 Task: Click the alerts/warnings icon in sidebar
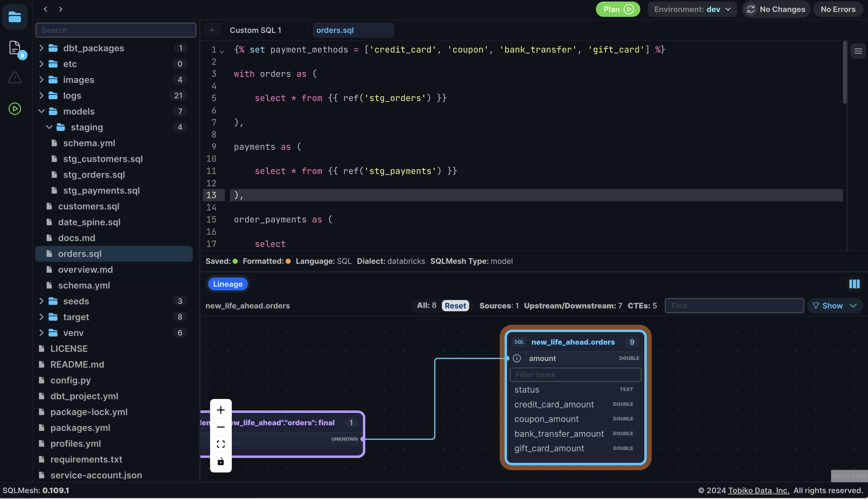pyautogui.click(x=15, y=79)
